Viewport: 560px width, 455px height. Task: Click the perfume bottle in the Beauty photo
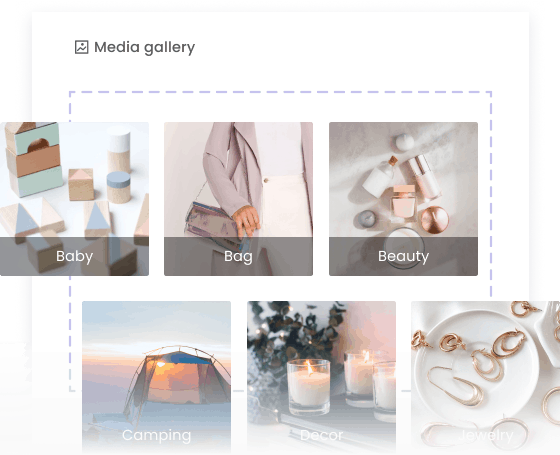(404, 203)
